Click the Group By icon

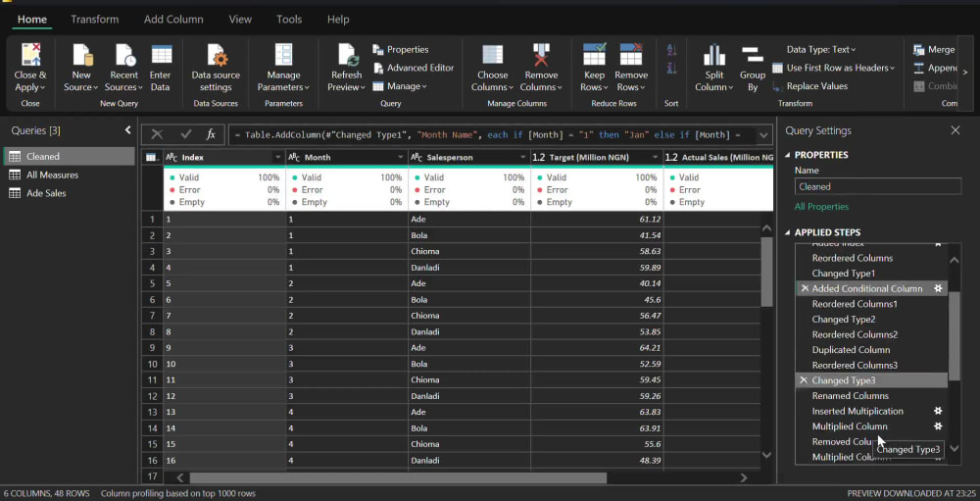point(753,55)
